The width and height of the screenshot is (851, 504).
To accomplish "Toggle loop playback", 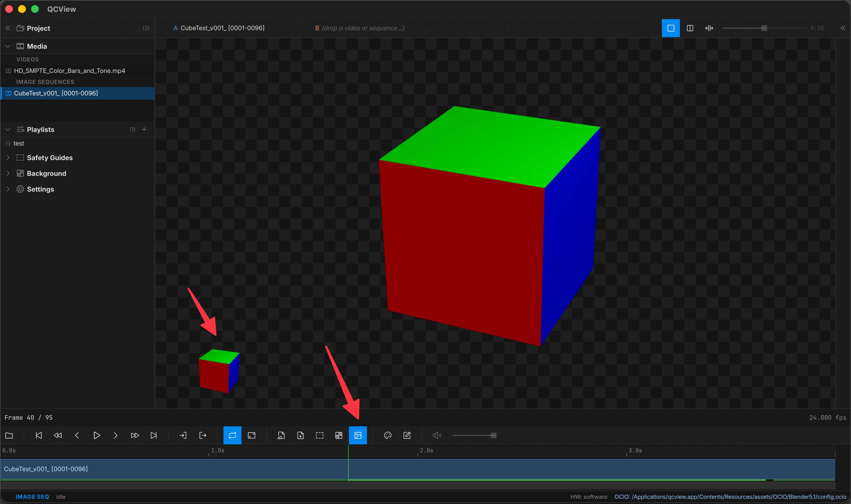I will click(232, 435).
